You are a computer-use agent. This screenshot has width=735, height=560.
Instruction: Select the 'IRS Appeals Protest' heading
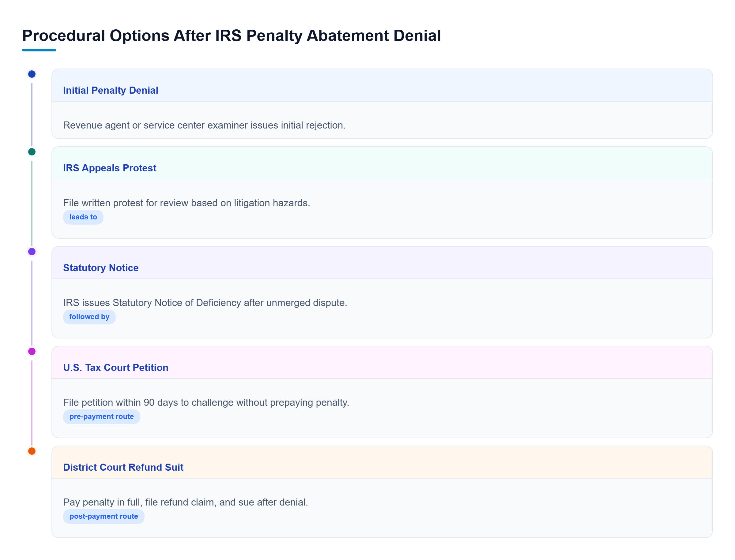click(x=109, y=168)
